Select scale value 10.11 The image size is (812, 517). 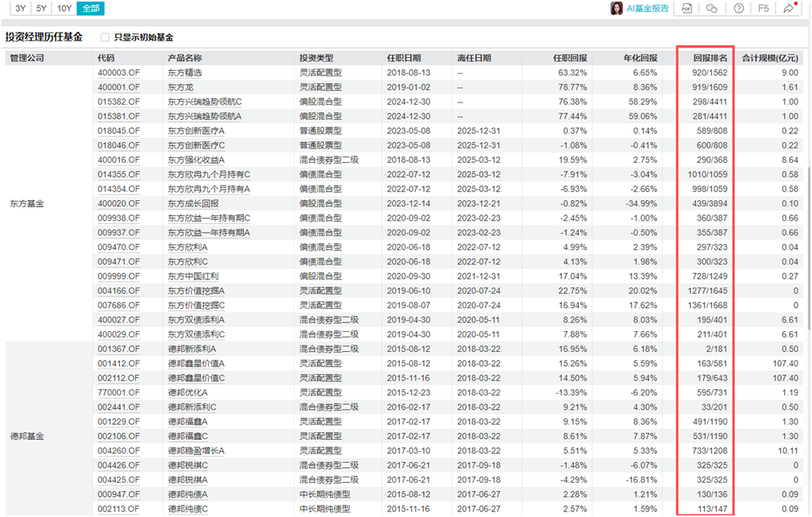787,451
